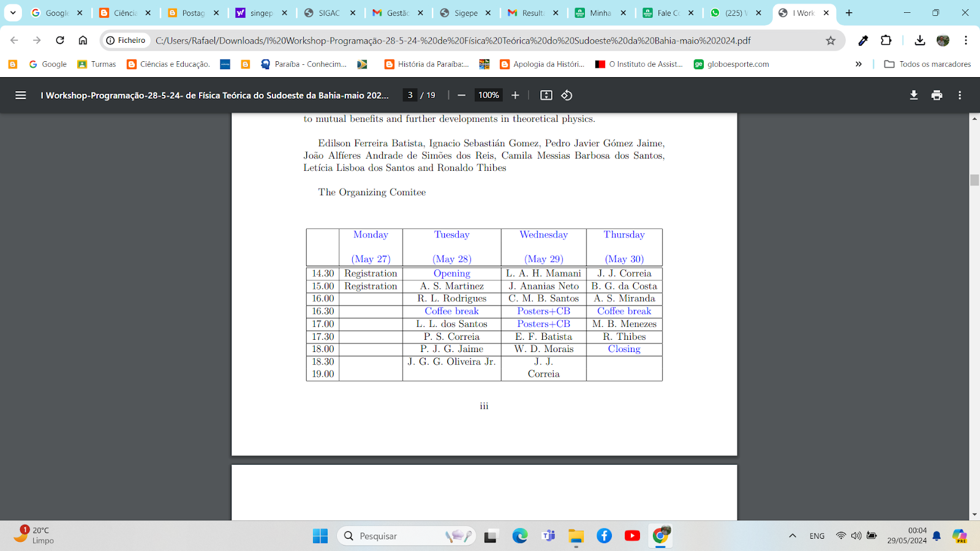
Task: Open the weather widget 20°C Limpo
Action: pyautogui.click(x=34, y=535)
